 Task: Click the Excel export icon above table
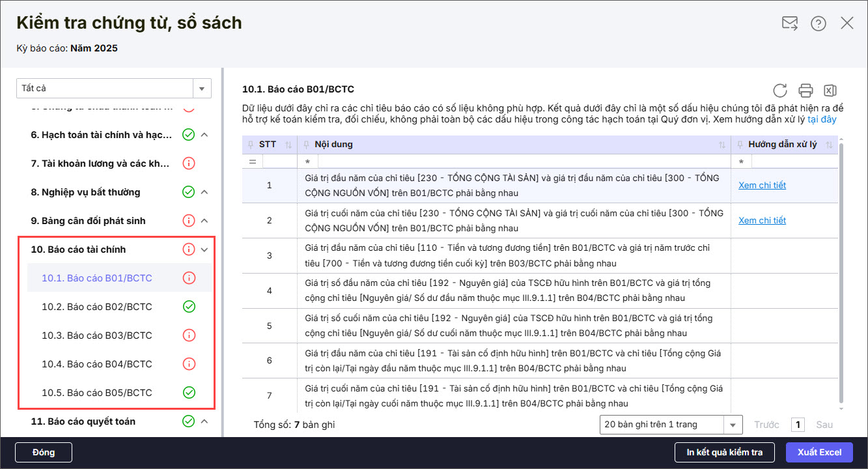(830, 91)
